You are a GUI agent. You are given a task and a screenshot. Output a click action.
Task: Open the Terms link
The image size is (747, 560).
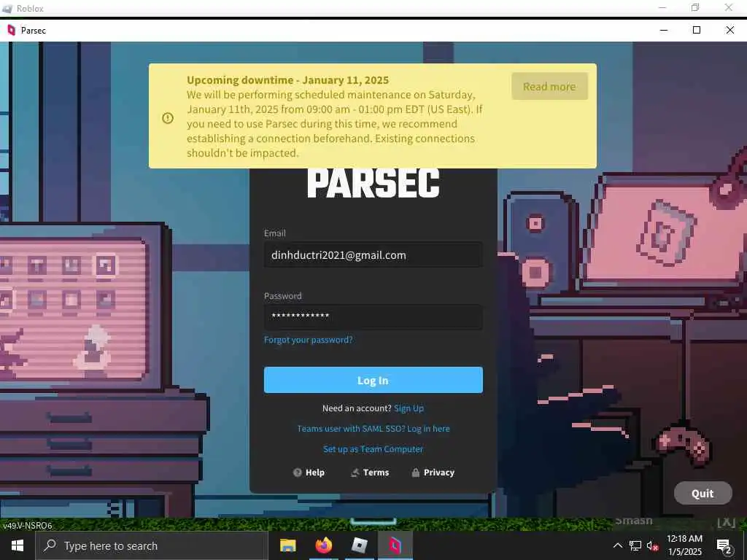370,472
